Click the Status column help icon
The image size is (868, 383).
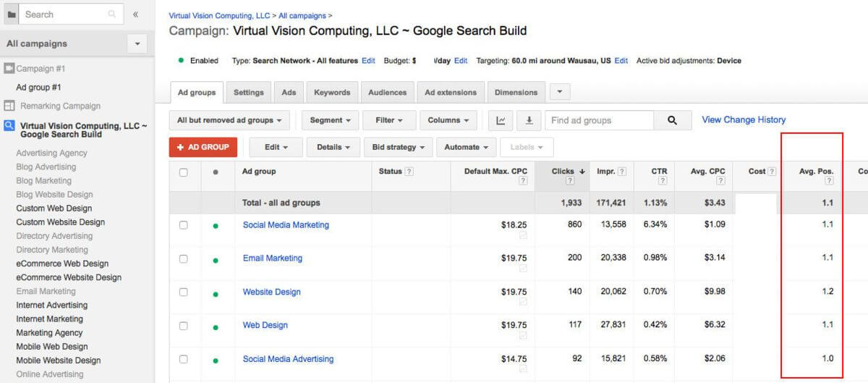point(409,172)
